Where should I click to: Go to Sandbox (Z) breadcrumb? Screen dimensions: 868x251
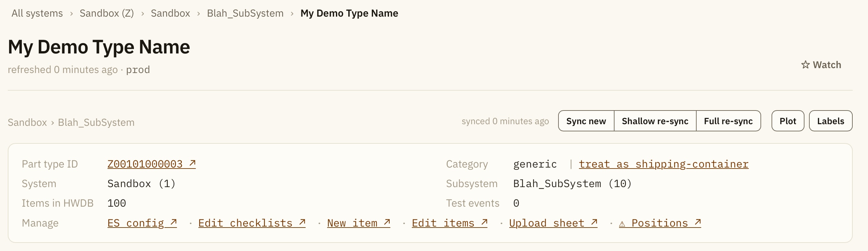coord(107,13)
